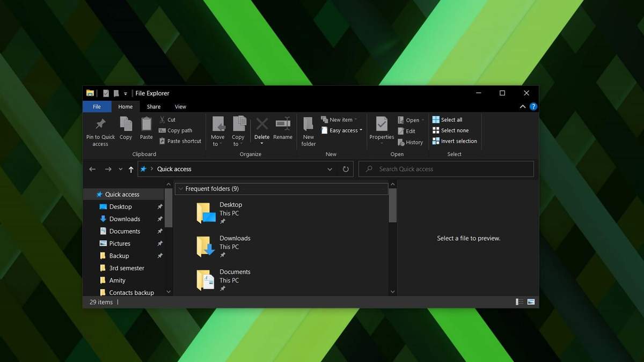Open the Easy access dropdown
644x362 pixels.
(342, 130)
